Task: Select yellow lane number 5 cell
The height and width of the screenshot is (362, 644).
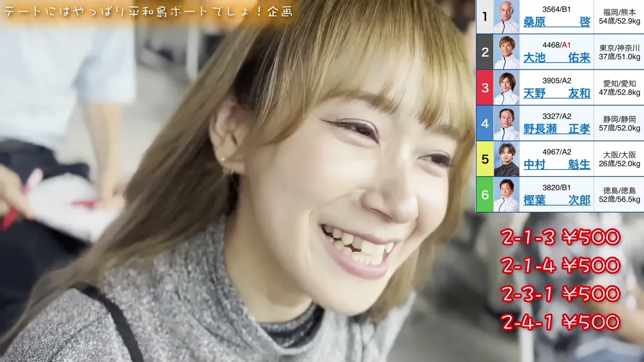Action: coord(485,159)
